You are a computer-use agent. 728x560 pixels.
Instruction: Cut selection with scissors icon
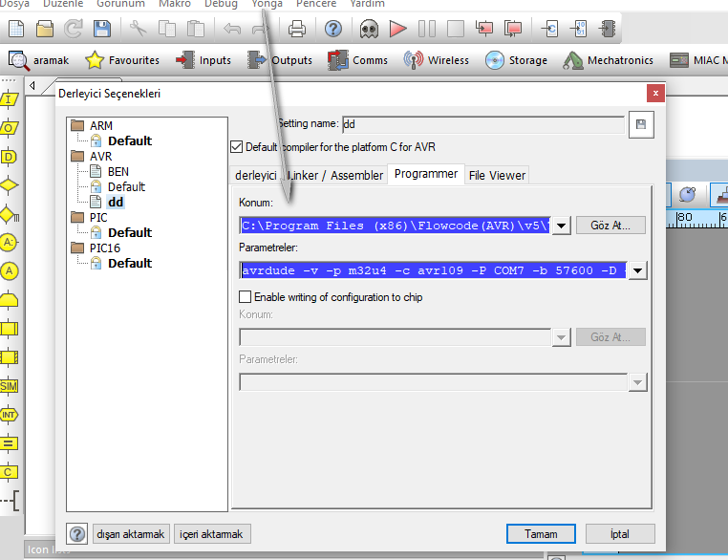coord(138,29)
